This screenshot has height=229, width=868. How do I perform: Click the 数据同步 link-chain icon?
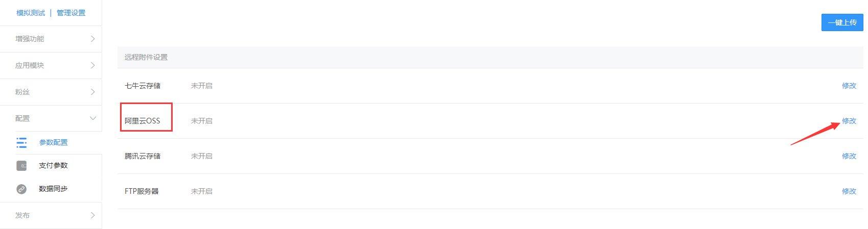pyautogui.click(x=21, y=189)
